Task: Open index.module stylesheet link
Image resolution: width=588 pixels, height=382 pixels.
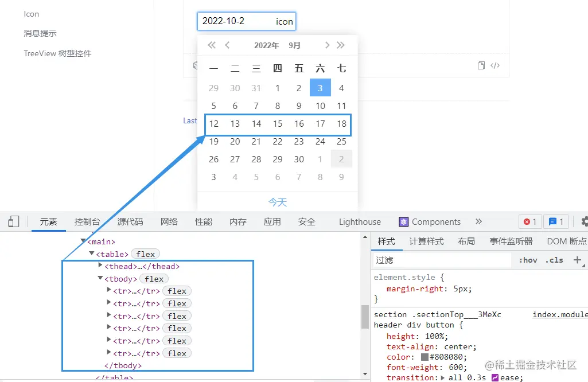Action: pos(560,314)
